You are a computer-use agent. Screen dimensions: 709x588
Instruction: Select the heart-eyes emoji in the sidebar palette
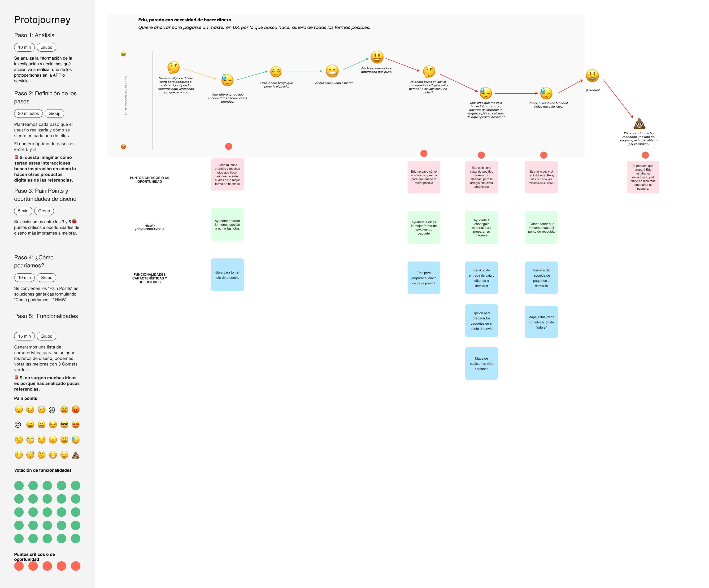point(76,425)
